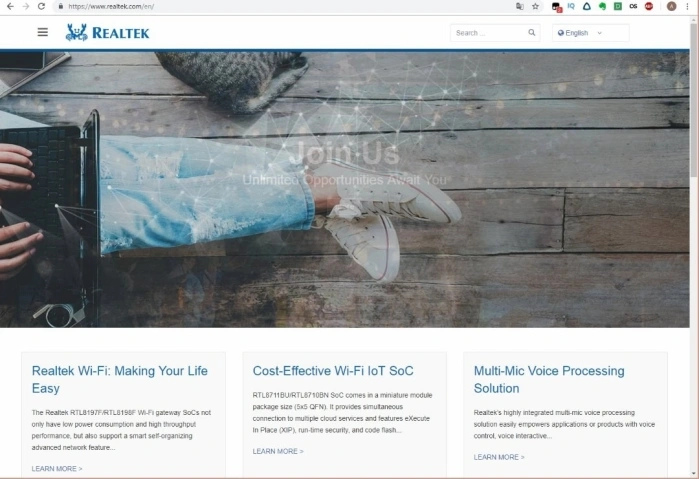Click the globe icon beside English
The image size is (699, 479).
[x=561, y=33]
